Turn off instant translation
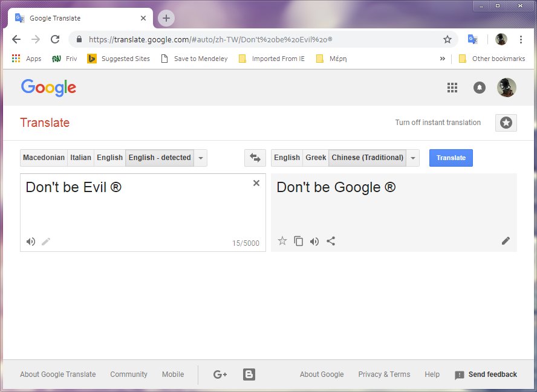537x392 pixels. (x=438, y=123)
